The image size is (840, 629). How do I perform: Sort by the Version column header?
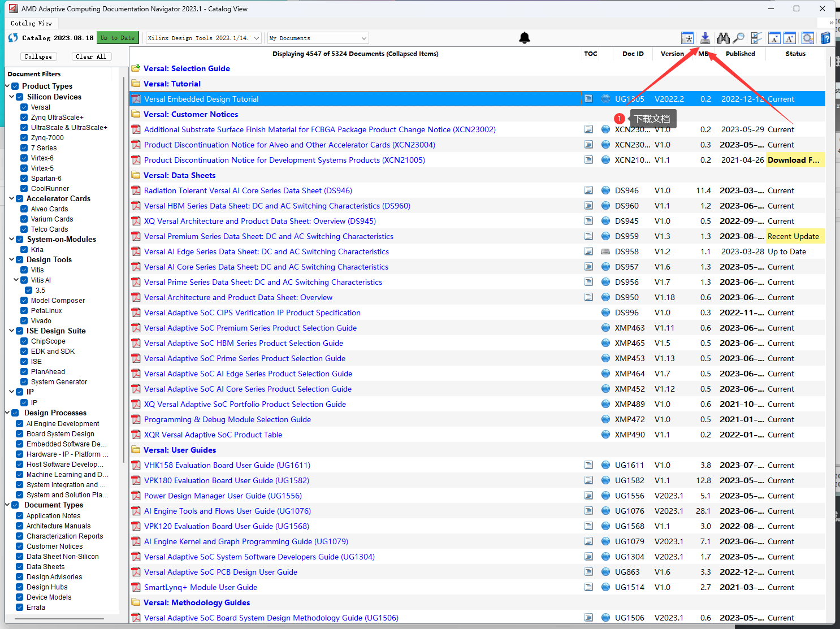(x=672, y=54)
